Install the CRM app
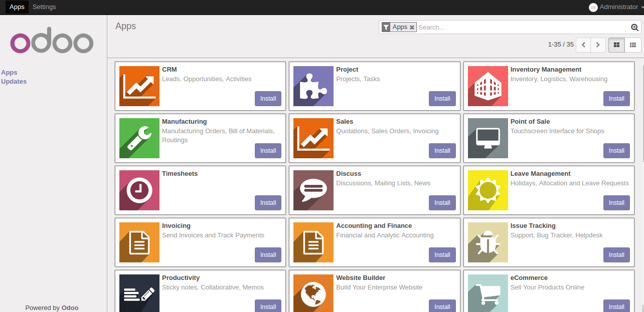Screen dimensions: 644x312 point(268,99)
